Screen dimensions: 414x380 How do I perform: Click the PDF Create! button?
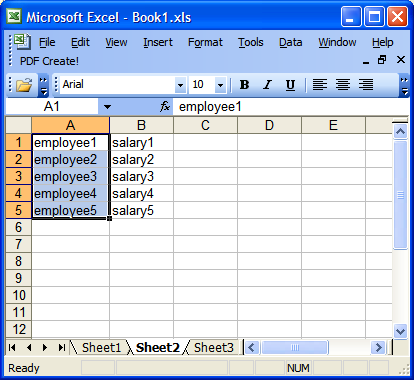[x=49, y=61]
